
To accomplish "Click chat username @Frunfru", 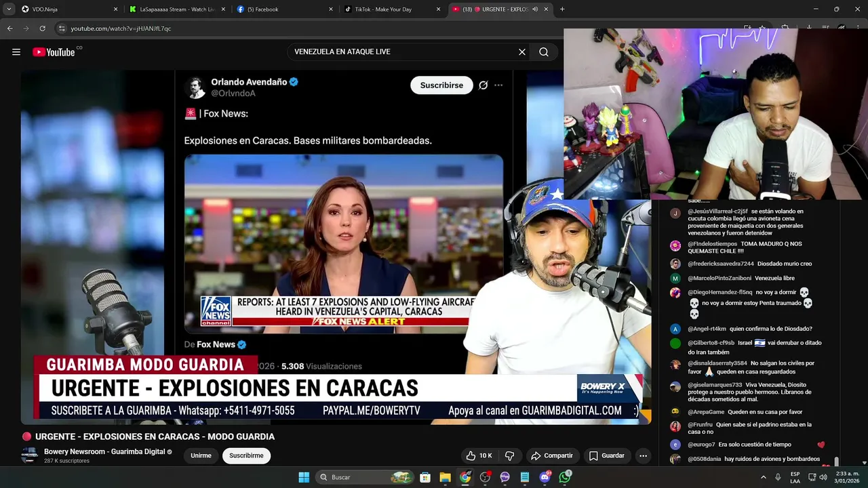I will [700, 425].
